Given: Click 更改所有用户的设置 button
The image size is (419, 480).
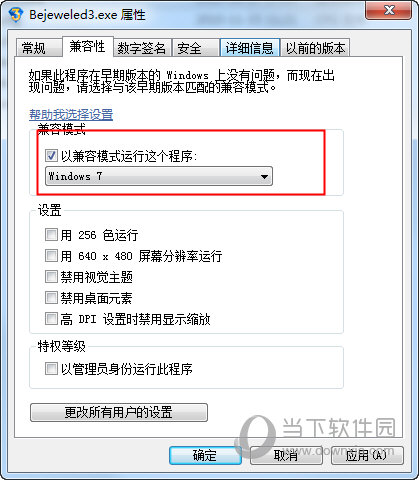Looking at the screenshot, I should point(119,413).
